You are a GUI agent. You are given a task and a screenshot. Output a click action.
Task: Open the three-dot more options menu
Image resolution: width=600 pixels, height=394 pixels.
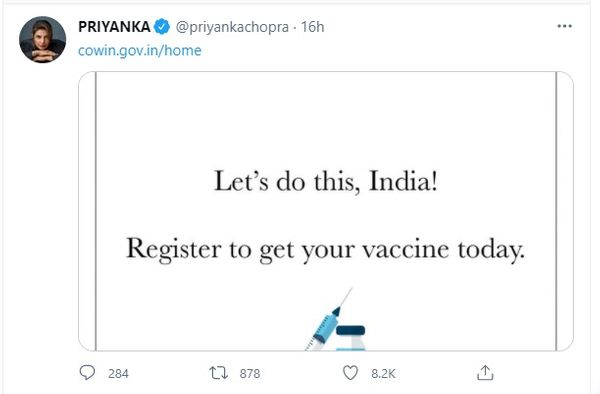pos(564,26)
